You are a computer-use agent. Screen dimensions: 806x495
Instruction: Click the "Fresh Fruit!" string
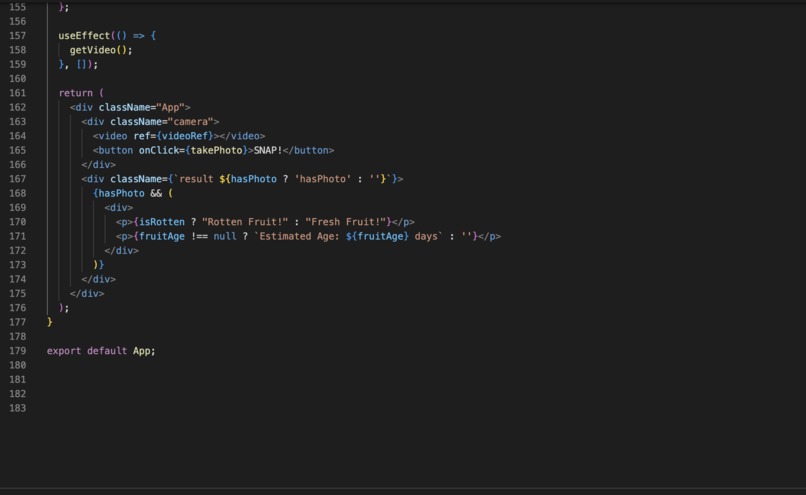click(x=345, y=222)
